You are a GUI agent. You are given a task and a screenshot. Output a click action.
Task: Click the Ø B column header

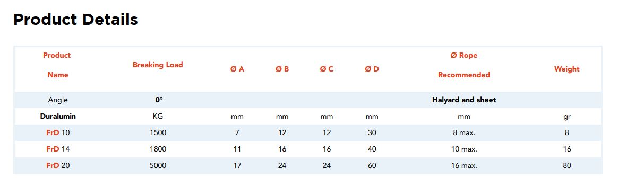[282, 69]
